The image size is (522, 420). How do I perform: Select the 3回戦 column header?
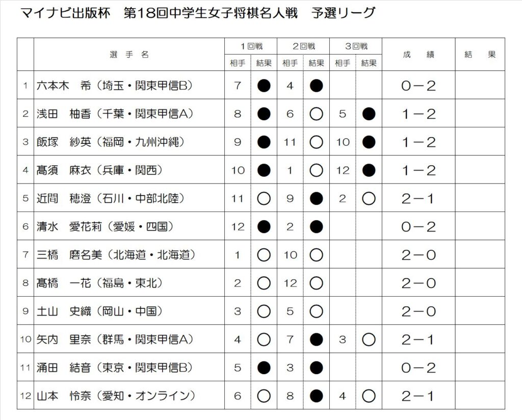(356, 46)
